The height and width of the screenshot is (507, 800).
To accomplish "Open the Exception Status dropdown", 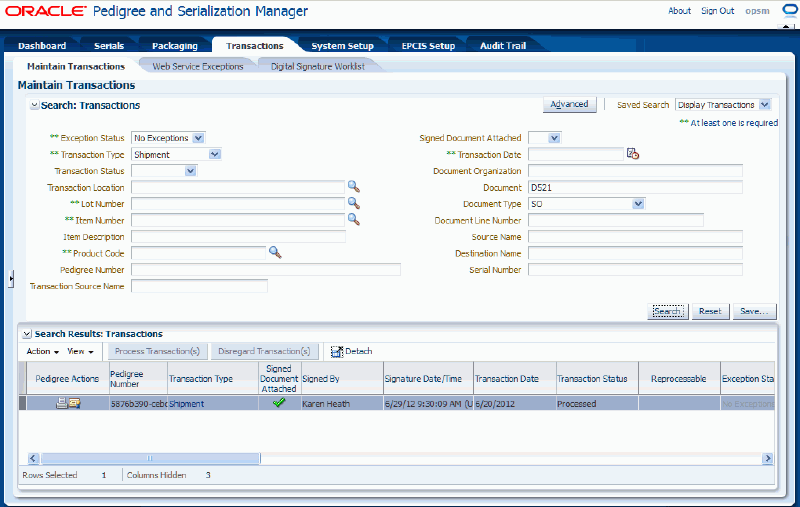I will 198,138.
